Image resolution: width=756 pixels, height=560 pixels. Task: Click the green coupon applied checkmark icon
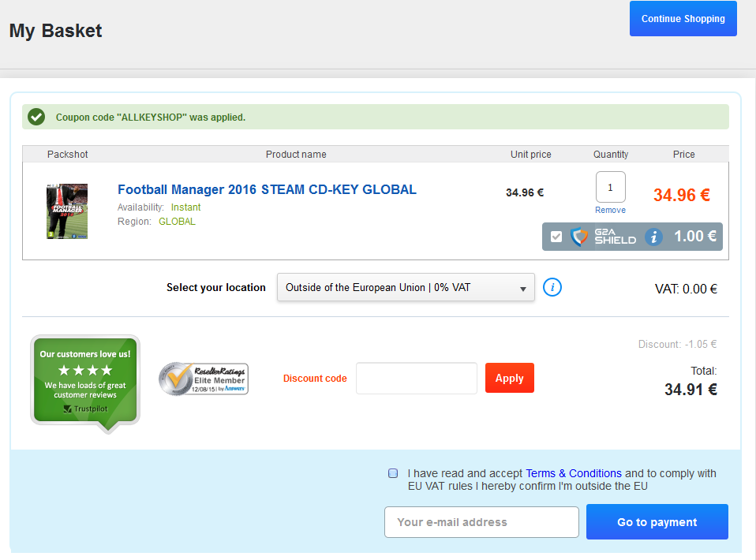click(x=36, y=117)
